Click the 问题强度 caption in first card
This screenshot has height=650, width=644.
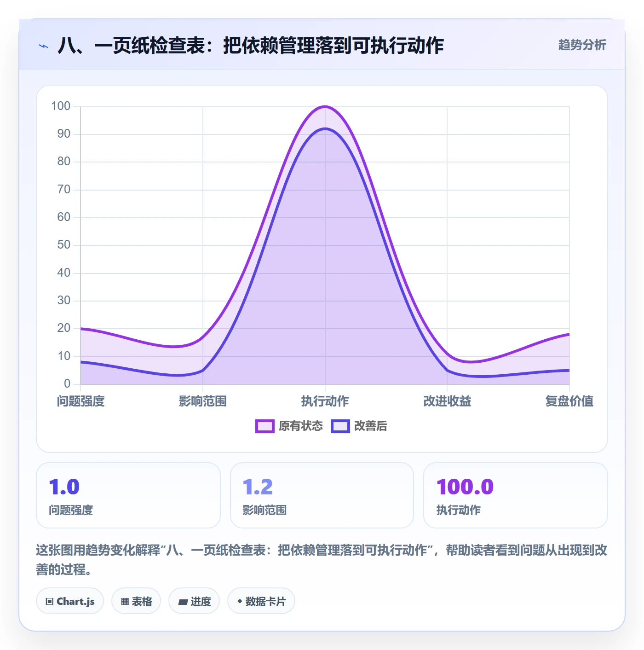pos(71,510)
